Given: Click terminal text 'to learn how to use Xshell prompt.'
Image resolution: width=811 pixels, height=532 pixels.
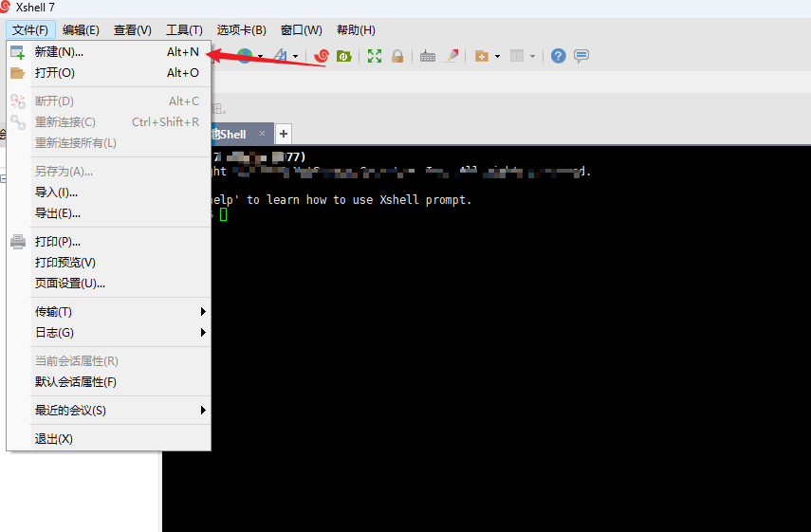Looking at the screenshot, I should point(359,200).
